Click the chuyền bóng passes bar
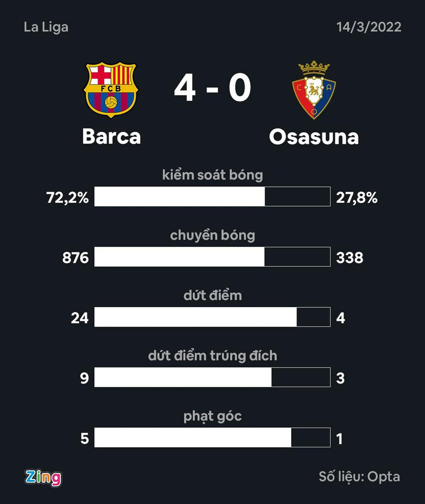Viewport: 425px width, 504px height. [212, 257]
